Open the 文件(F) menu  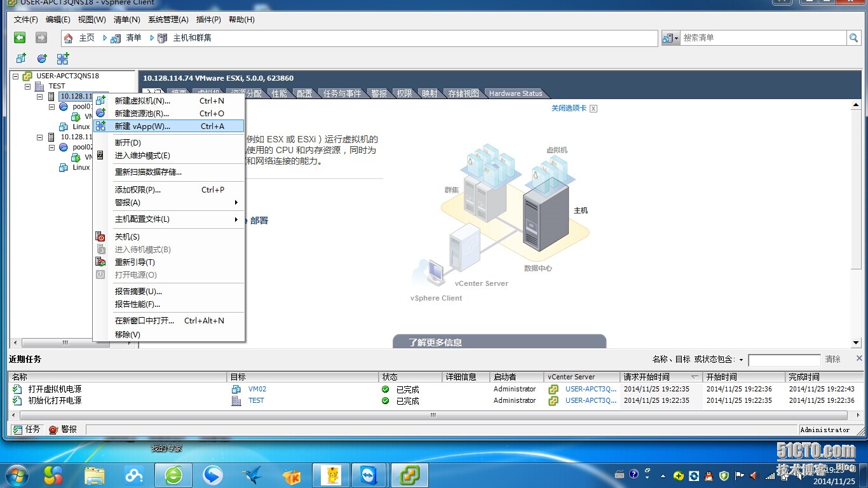[26, 20]
